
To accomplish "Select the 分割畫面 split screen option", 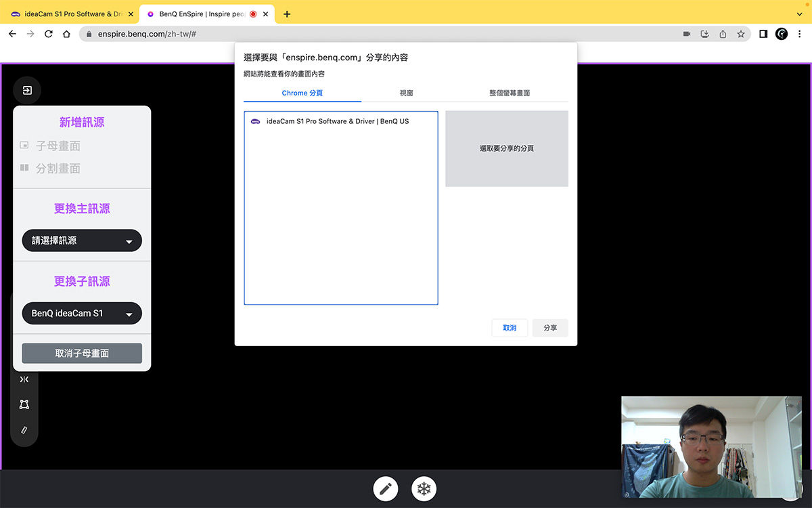I will [50, 168].
